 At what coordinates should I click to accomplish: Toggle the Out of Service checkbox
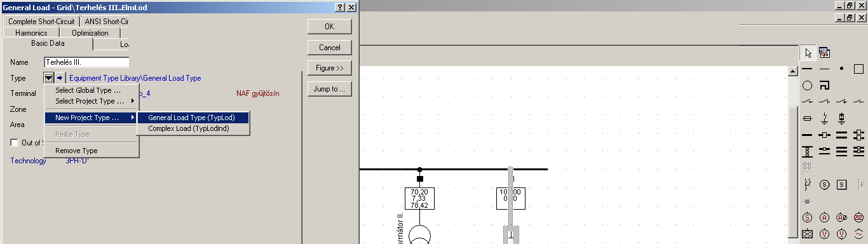click(15, 143)
